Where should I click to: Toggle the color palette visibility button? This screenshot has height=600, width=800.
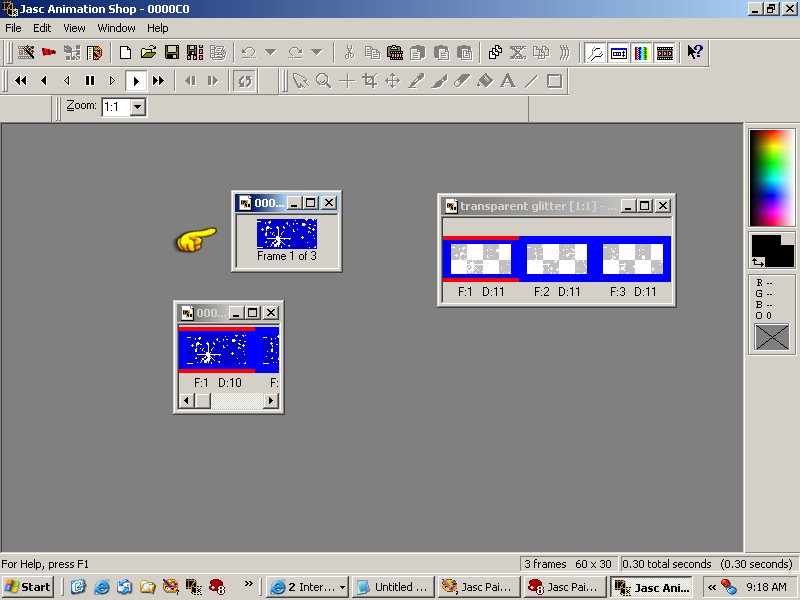coord(642,52)
